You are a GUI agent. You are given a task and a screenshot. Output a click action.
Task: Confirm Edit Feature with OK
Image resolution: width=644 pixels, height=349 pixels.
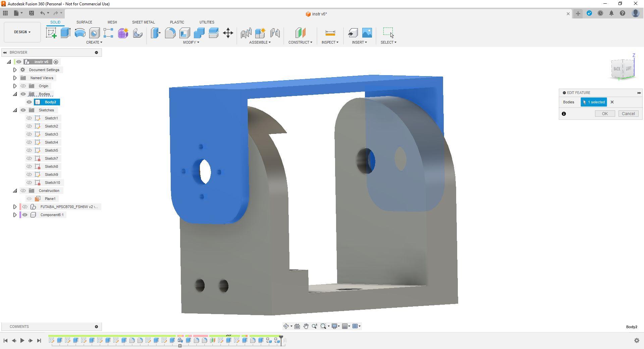point(605,114)
